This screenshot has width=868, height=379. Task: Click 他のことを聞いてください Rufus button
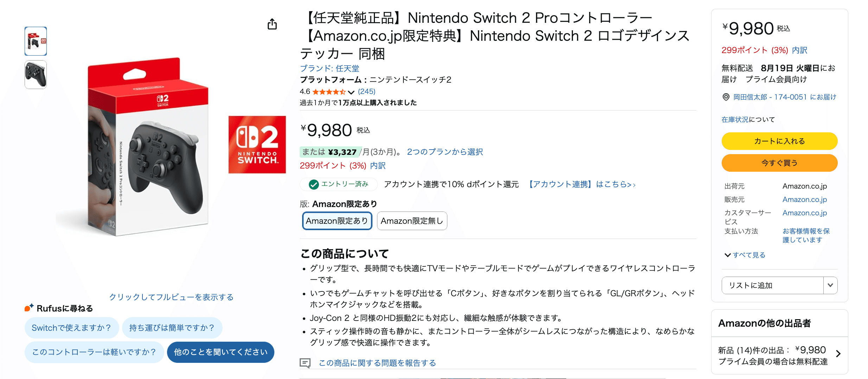[221, 352]
